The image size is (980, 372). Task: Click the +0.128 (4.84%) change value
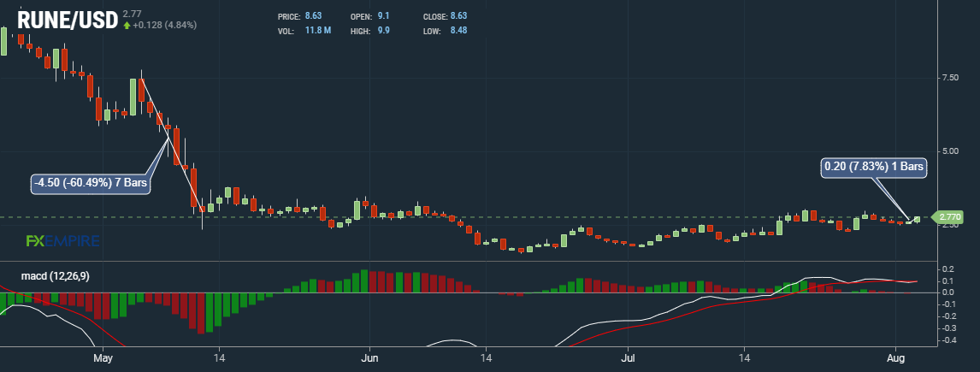pyautogui.click(x=165, y=25)
